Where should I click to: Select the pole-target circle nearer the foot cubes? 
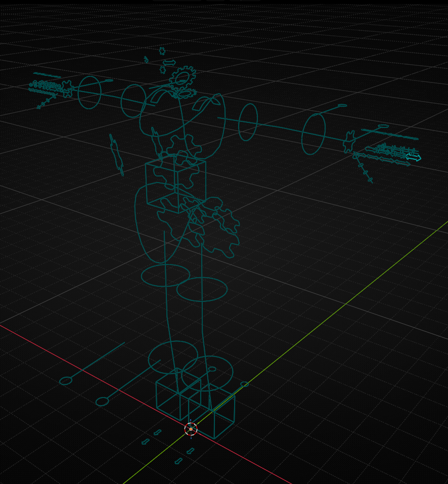pyautogui.click(x=102, y=401)
